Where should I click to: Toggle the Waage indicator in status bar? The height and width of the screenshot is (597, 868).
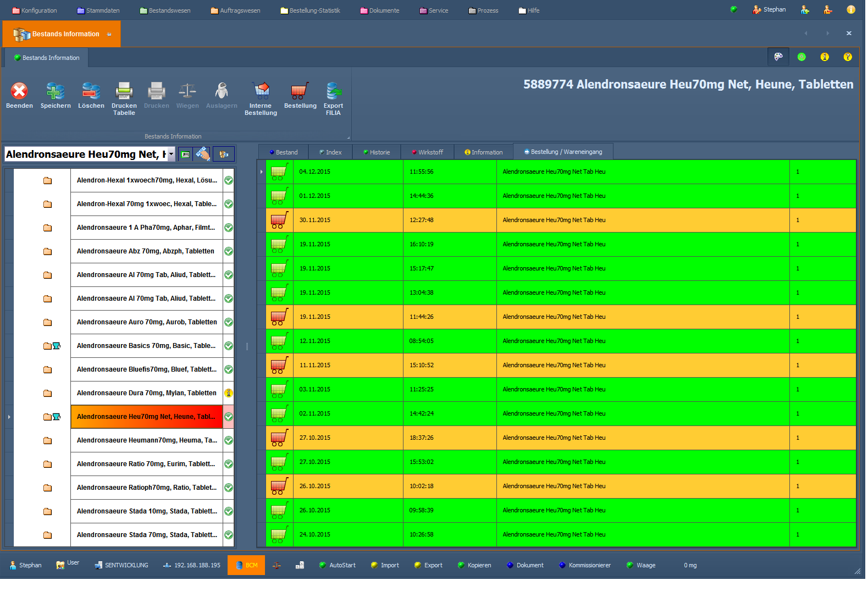630,565
